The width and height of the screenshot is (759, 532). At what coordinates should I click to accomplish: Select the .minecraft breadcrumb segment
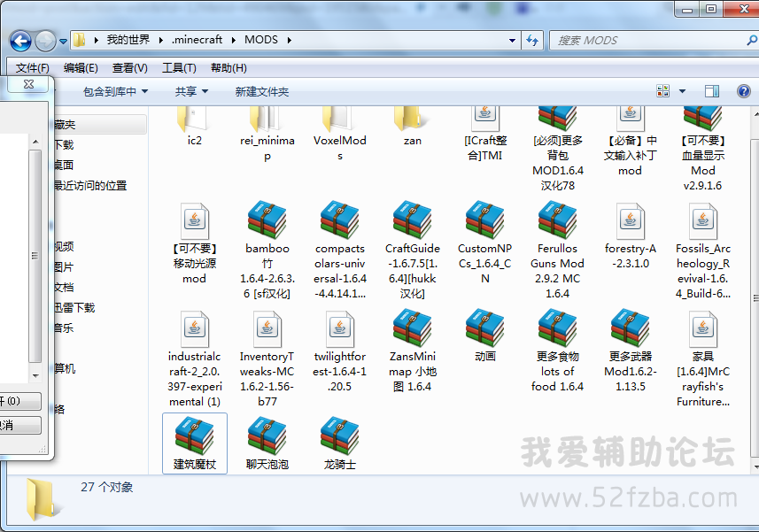point(197,40)
